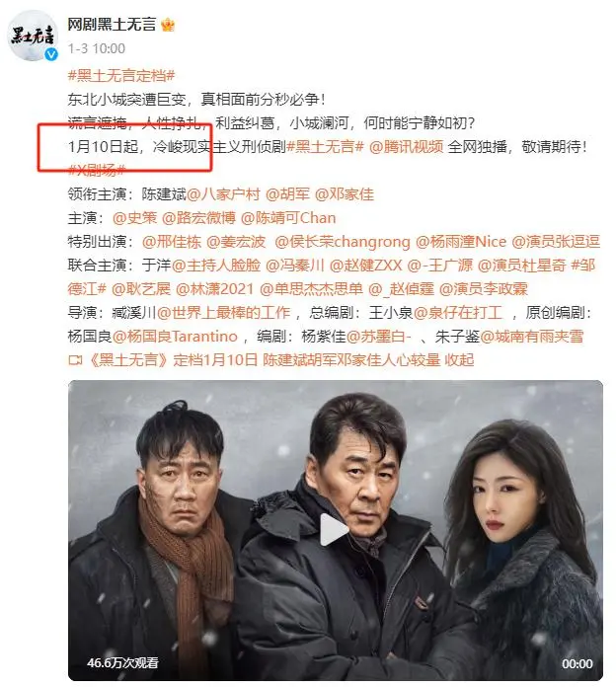Screen dimensions: 616x687
Task: Click the blue verified badge on avatar
Action: 51,54
